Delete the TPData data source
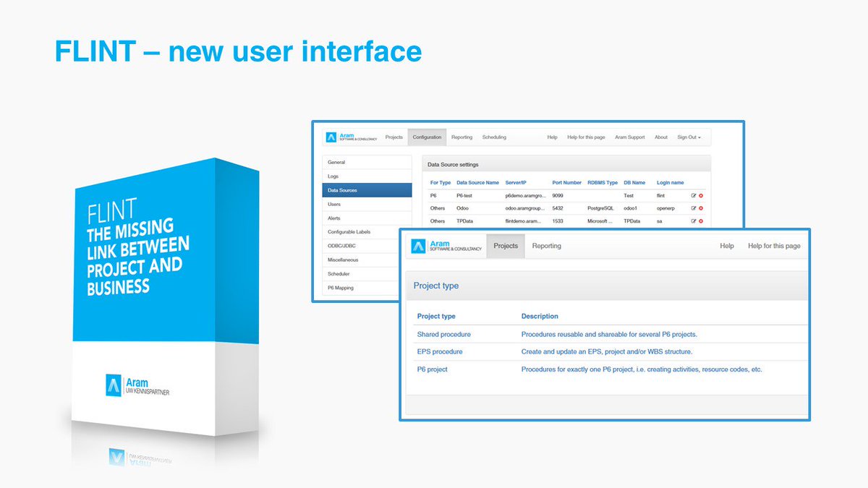 701,221
